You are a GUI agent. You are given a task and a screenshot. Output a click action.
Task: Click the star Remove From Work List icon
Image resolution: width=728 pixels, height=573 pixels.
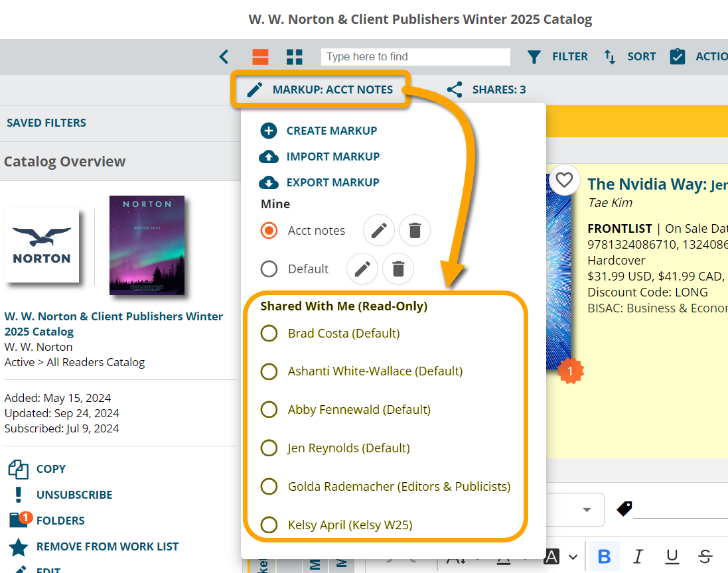(19, 547)
